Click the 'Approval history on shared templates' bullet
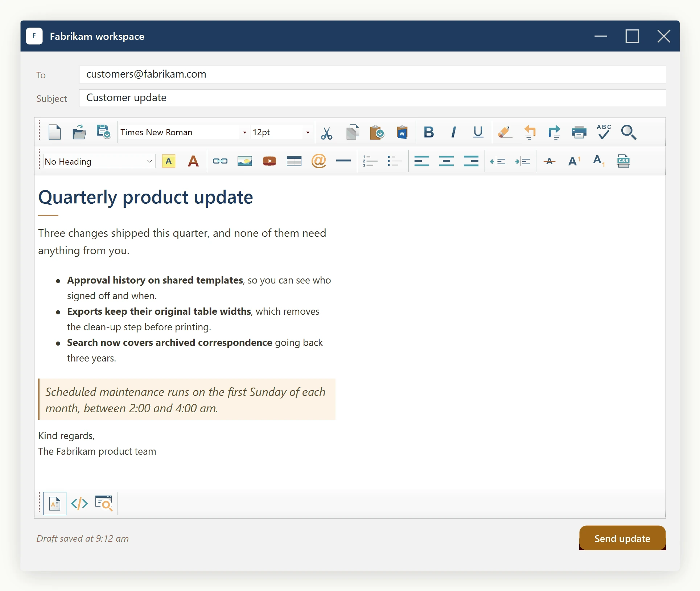The height and width of the screenshot is (591, 700). (x=155, y=280)
